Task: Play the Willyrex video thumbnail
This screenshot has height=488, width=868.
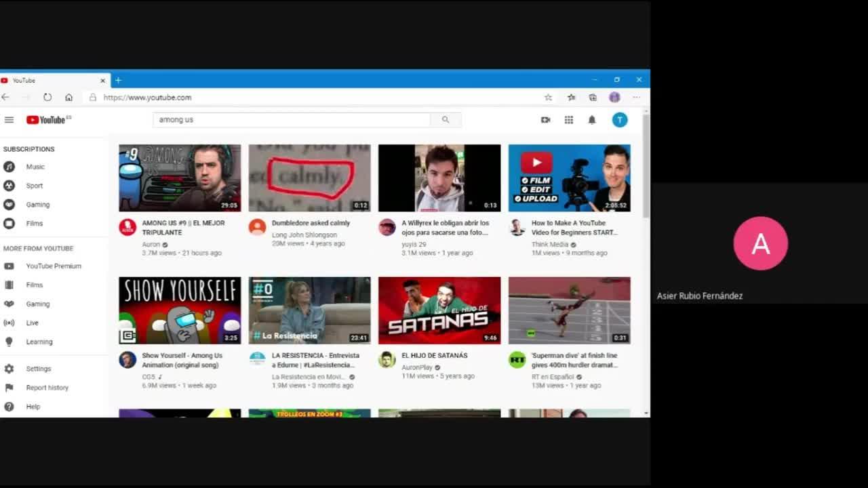Action: (x=439, y=178)
